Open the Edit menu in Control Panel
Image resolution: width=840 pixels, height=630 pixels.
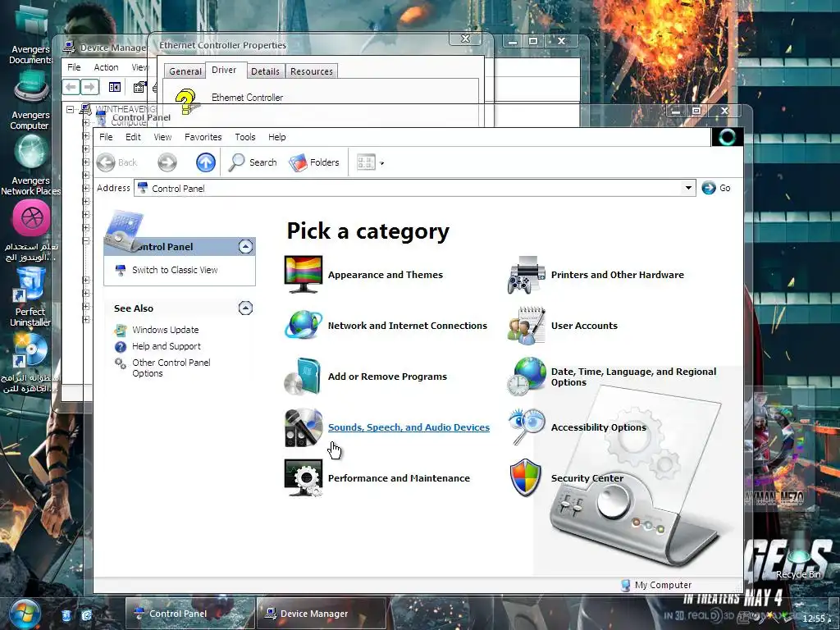(x=133, y=137)
